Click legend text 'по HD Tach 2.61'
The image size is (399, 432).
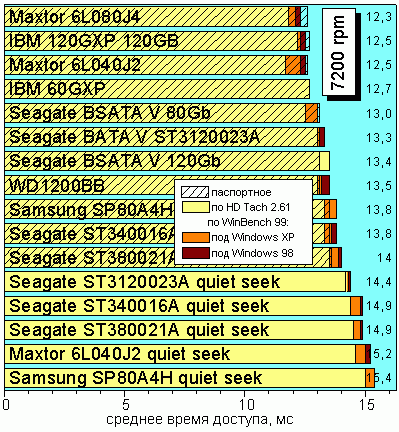[251, 207]
